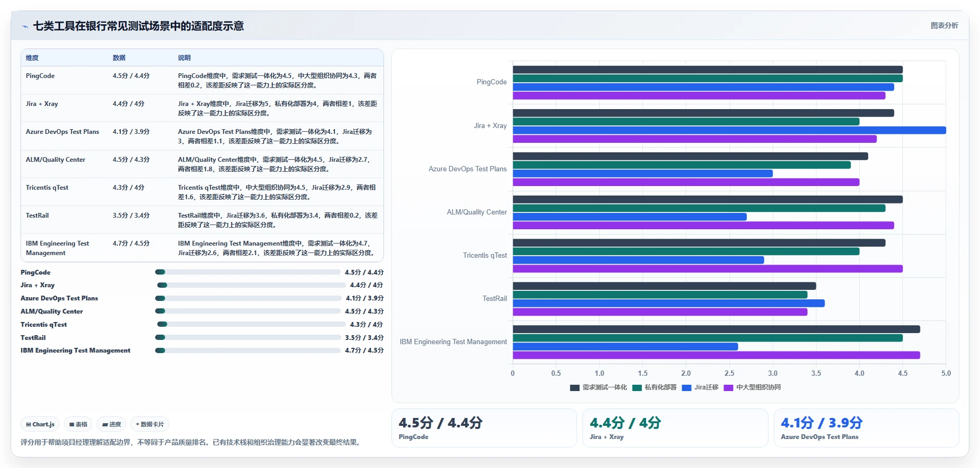
Task: Select the 数据卡片 tag chip
Action: [150, 424]
